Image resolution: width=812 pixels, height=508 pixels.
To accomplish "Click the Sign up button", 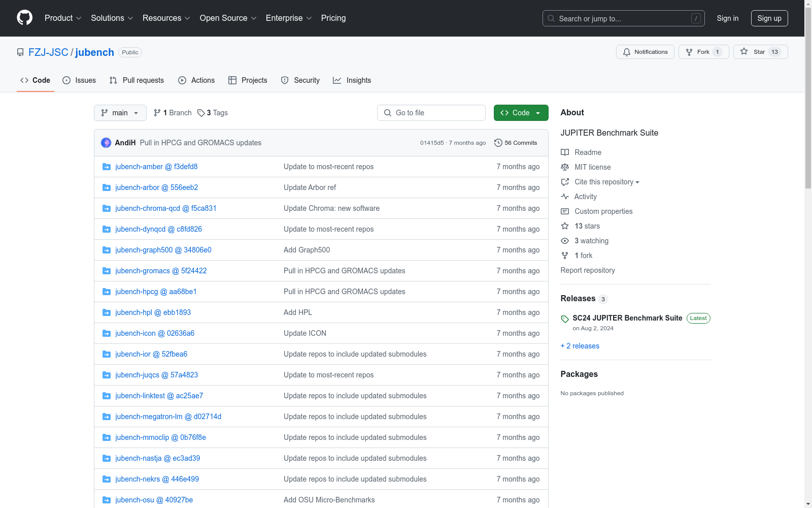I will point(769,18).
